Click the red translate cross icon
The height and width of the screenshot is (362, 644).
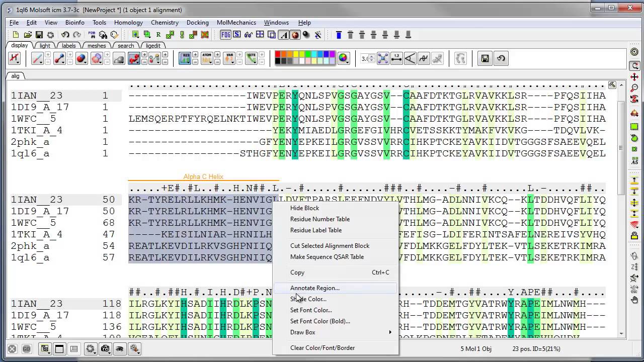(x=634, y=77)
